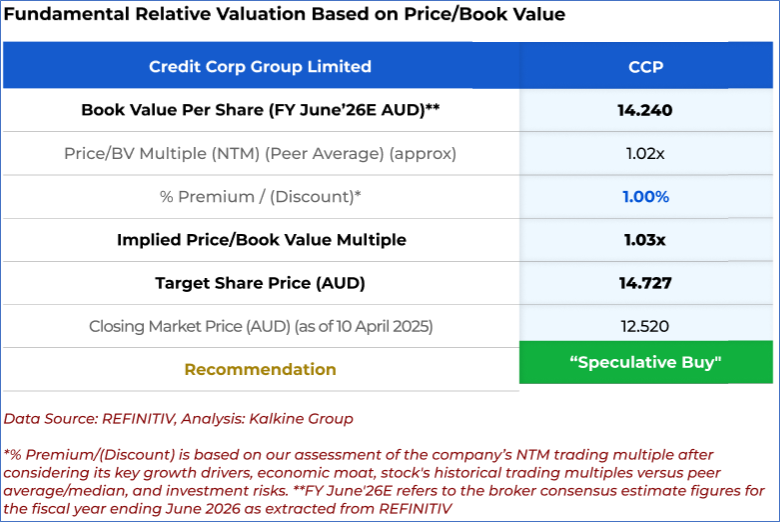Click the "Data Source: REFINITIV" attribution line
The width and height of the screenshot is (780, 522).
pos(178,418)
